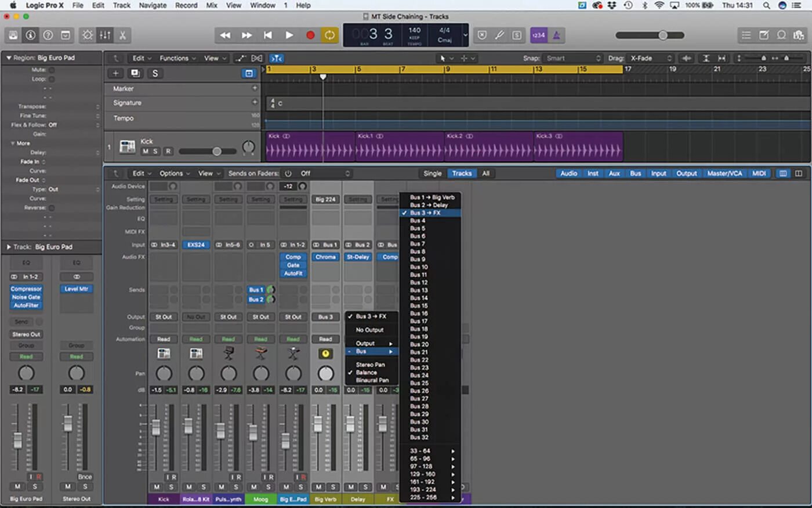Toggle the Inspector info button

31,35
